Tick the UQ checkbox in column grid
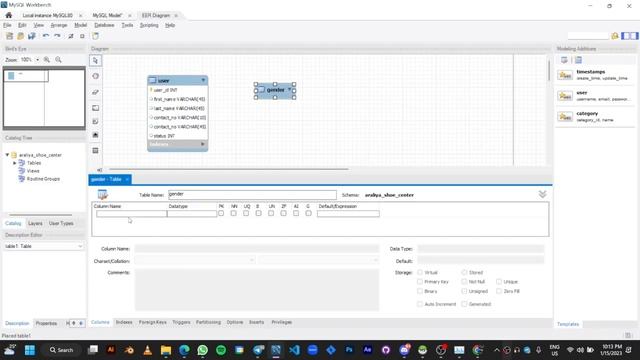640x360 pixels. click(246, 213)
